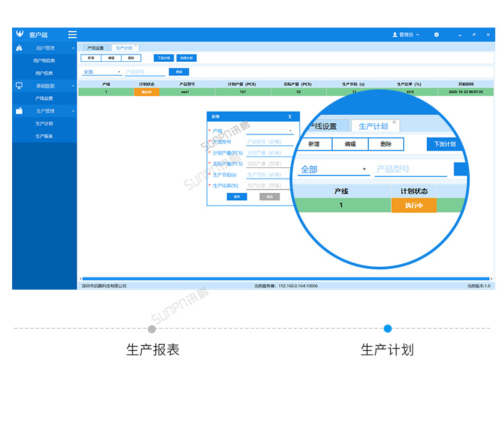Focus the 计划产量 (必填) field in the dialog
The height and width of the screenshot is (424, 504).
pyautogui.click(x=269, y=153)
